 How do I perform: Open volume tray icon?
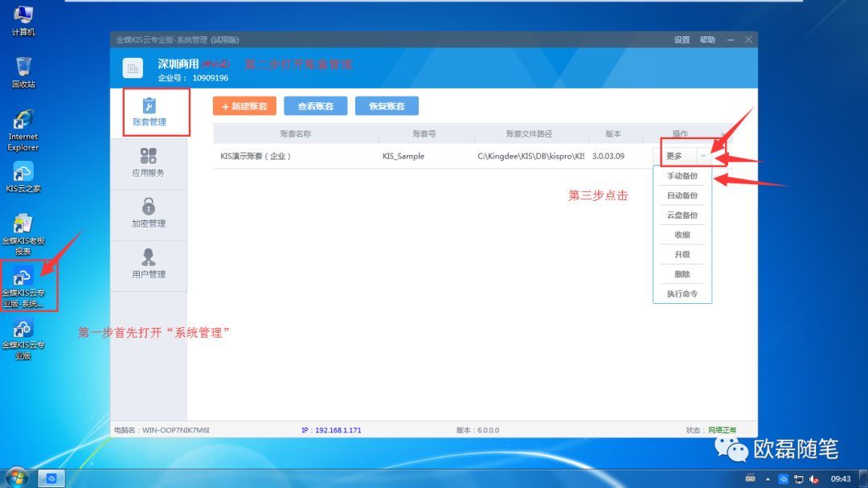pyautogui.click(x=813, y=479)
